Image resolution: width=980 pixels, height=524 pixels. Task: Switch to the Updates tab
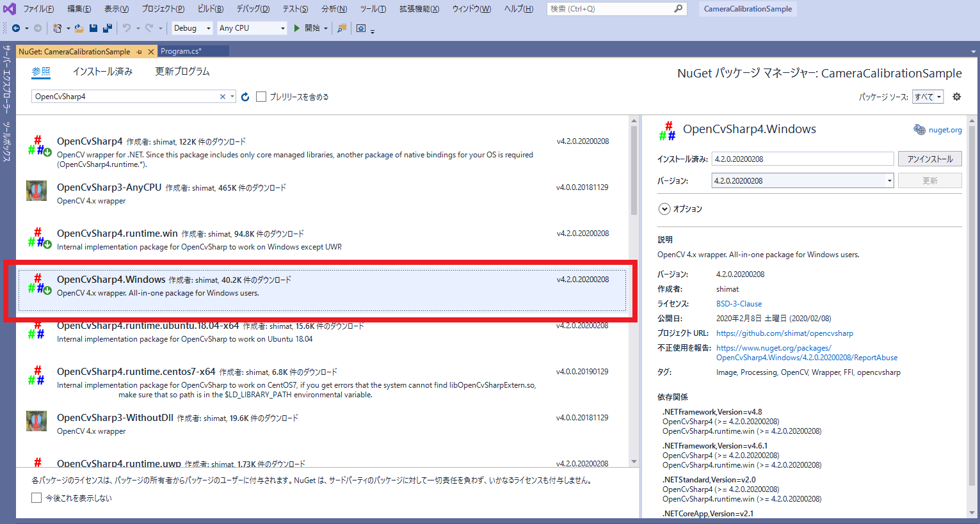click(182, 72)
